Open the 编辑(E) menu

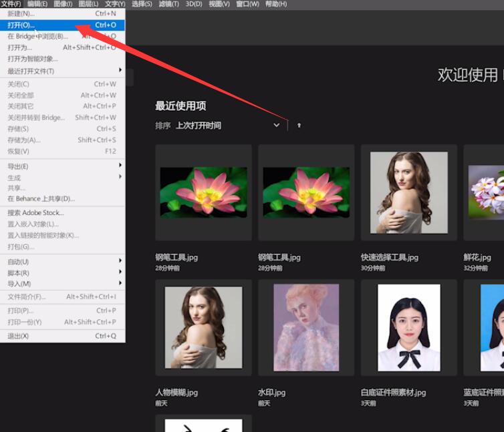pyautogui.click(x=37, y=4)
